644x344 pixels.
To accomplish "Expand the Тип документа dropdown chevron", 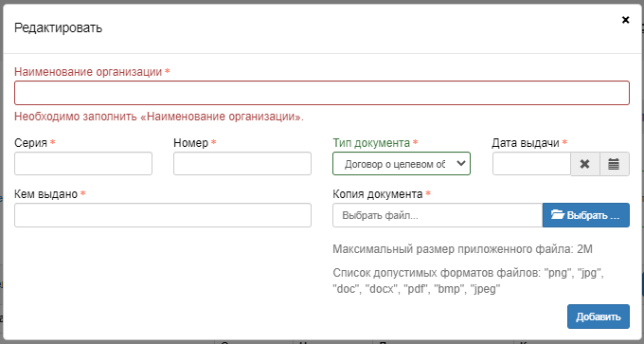I will 461,163.
